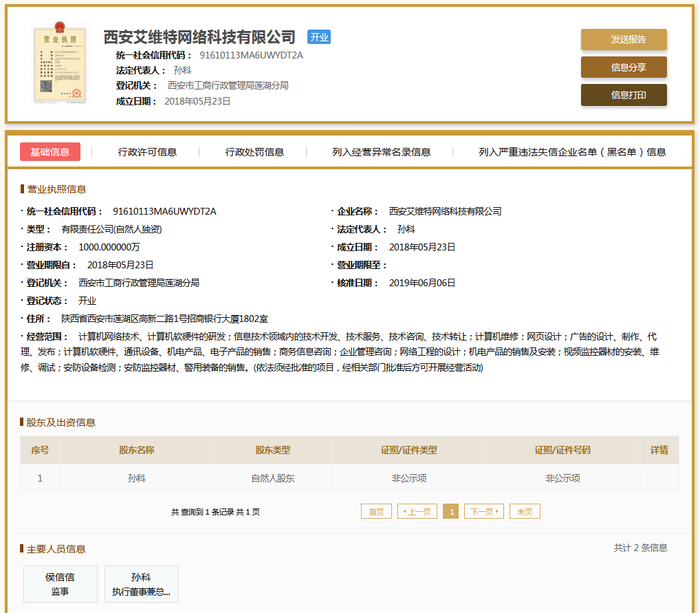Image resolution: width=700 pixels, height=613 pixels.
Task: Select page number 1 in pagination
Action: [451, 512]
